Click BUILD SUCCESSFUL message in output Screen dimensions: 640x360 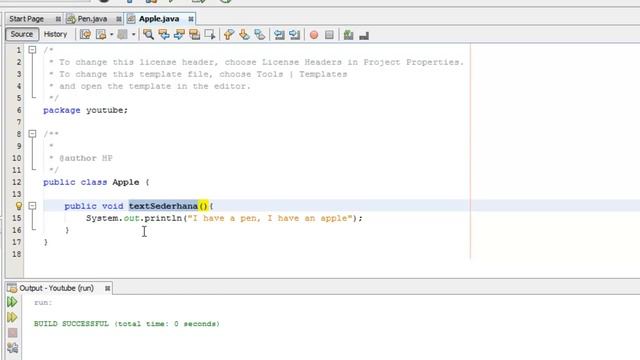127,324
